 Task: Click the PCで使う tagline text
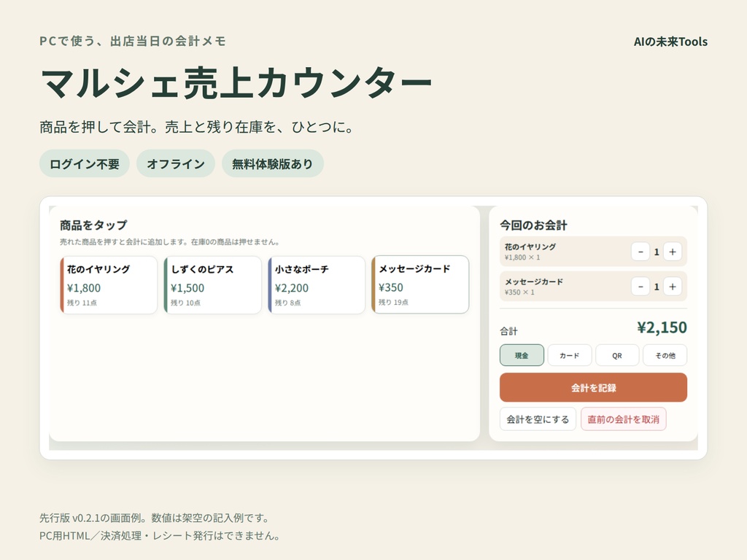pos(133,41)
